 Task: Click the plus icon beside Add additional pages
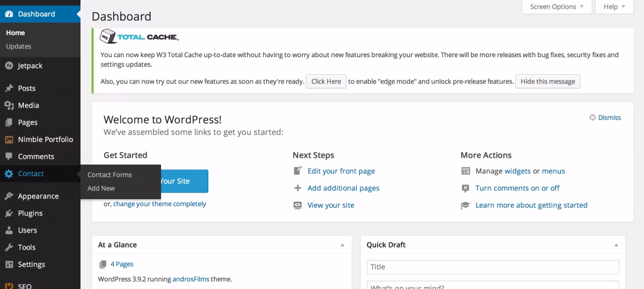pyautogui.click(x=297, y=188)
